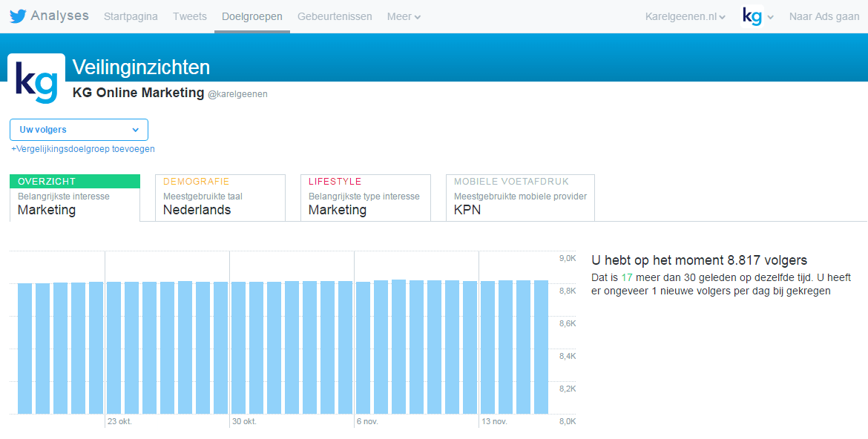Open the Uw volgers audience selector
The image size is (868, 439).
(x=79, y=129)
